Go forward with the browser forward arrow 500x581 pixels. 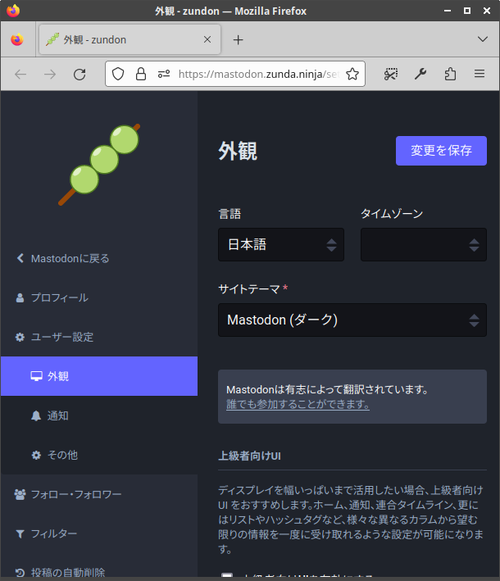point(50,74)
